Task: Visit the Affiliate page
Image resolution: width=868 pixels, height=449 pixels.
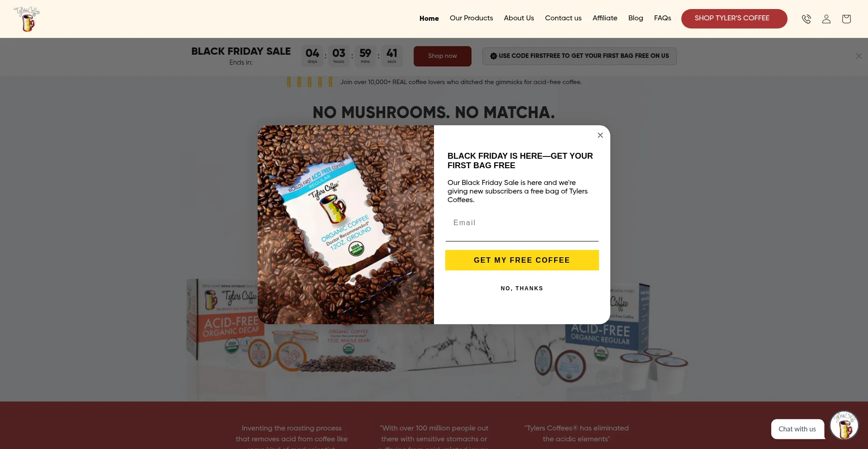Action: click(x=605, y=18)
